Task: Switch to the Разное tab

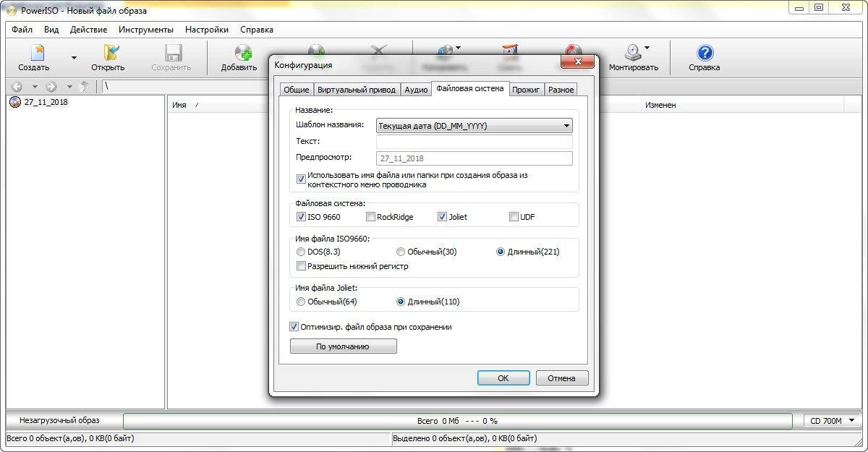Action: pyautogui.click(x=561, y=90)
